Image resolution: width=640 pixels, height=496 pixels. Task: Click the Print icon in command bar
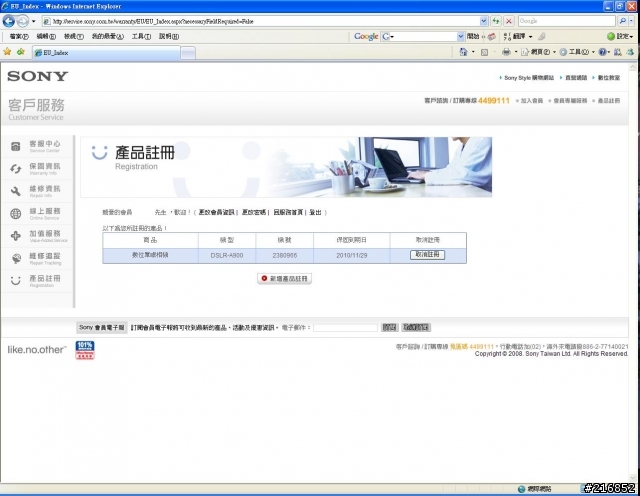pyautogui.click(x=506, y=52)
